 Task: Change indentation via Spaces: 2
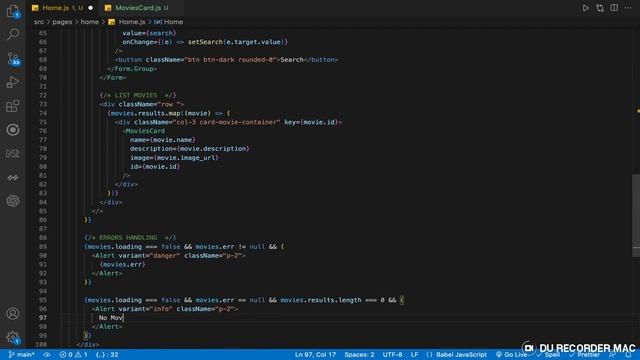359,355
